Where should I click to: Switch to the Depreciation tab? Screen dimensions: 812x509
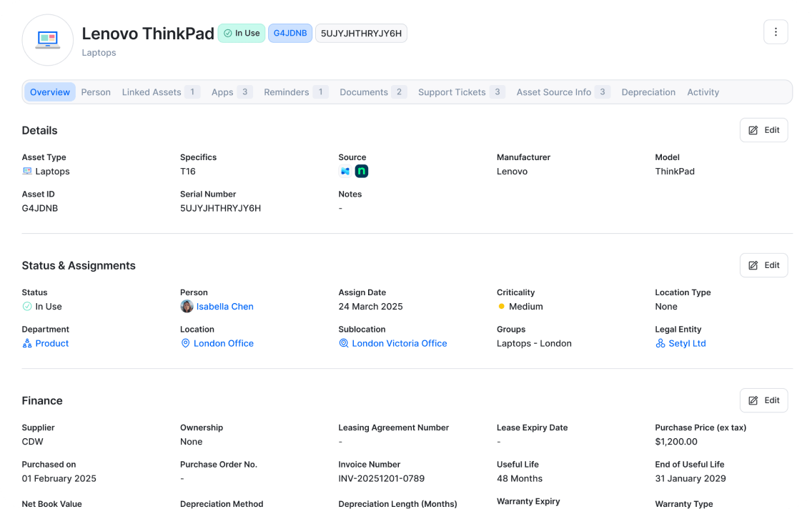pyautogui.click(x=648, y=92)
